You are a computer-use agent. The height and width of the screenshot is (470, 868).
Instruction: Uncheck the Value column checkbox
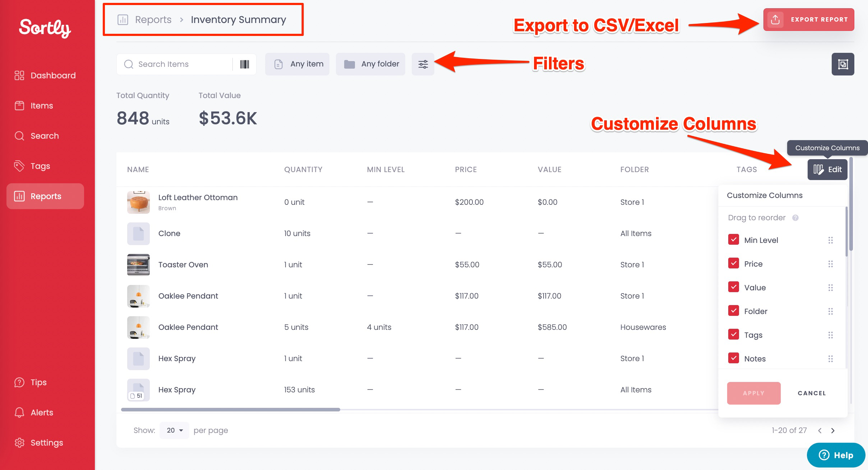pos(733,287)
